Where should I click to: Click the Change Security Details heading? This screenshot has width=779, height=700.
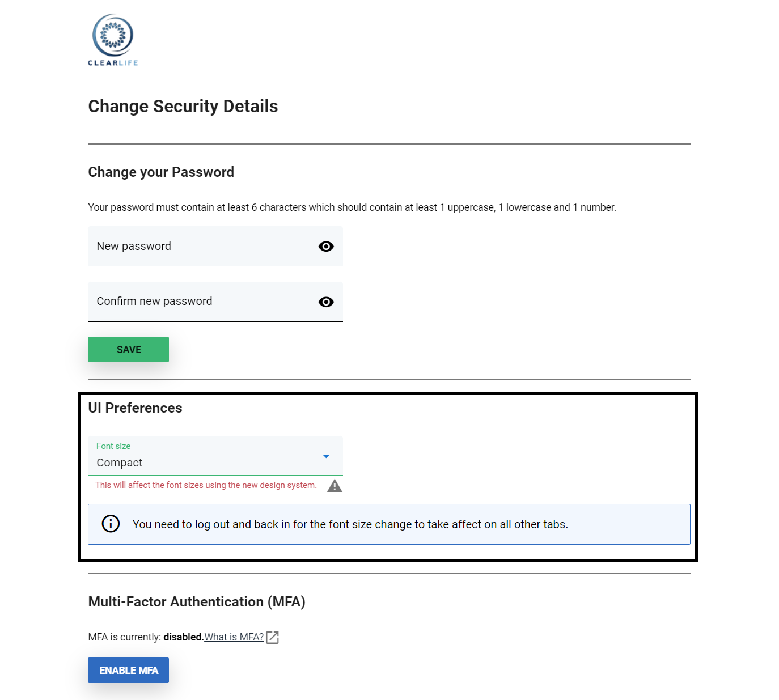183,107
